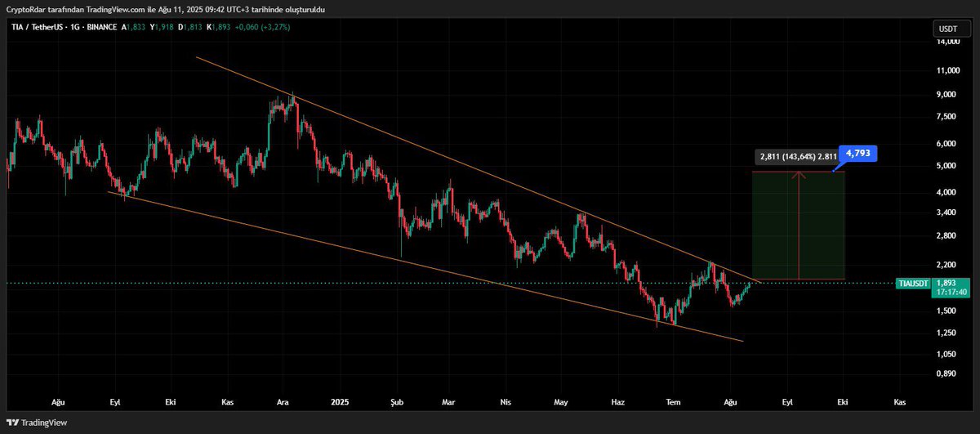Click the 1,250 price axis label
980x434 pixels.
click(x=947, y=333)
